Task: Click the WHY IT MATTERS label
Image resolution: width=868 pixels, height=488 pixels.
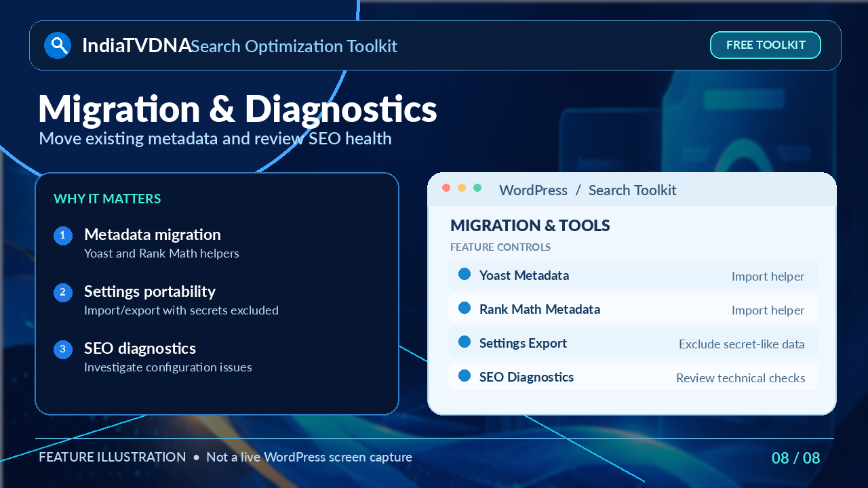Action: pyautogui.click(x=107, y=199)
